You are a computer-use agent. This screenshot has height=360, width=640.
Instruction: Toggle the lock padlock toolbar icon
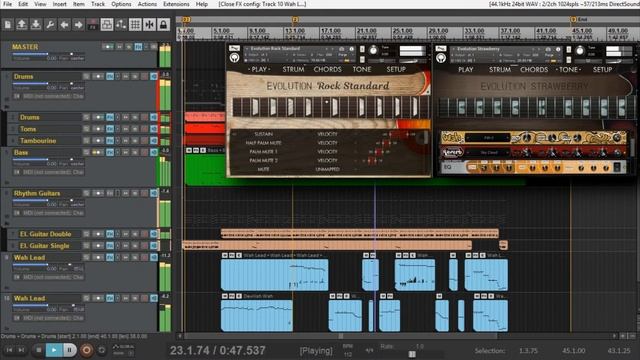163,25
